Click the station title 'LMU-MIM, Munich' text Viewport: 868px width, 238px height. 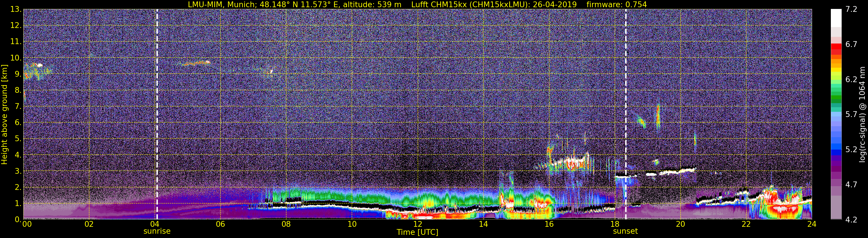(222, 4)
